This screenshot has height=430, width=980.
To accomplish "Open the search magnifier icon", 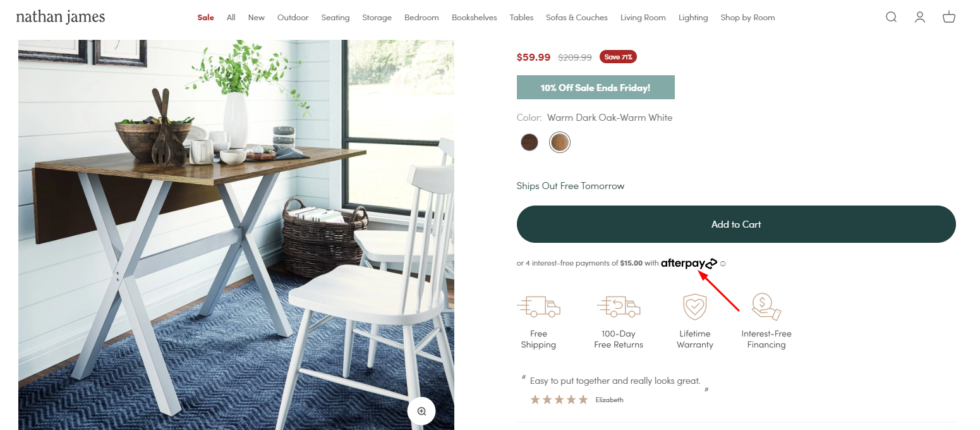I will pos(891,17).
